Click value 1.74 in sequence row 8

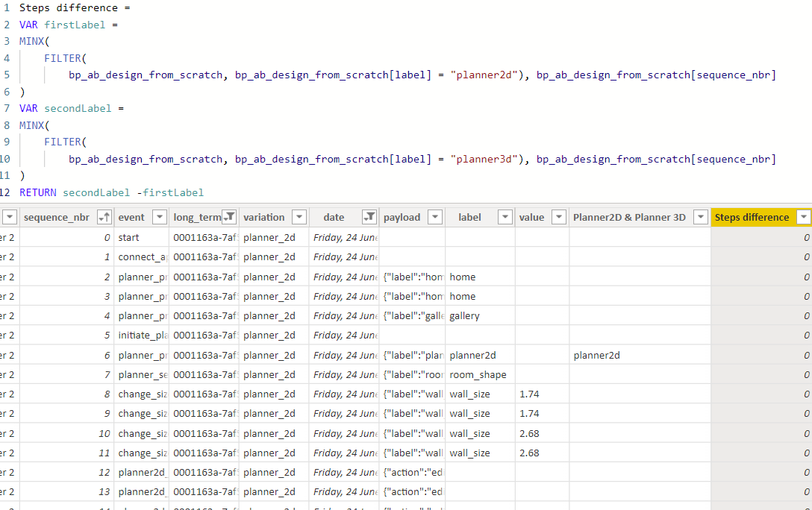pos(542,394)
